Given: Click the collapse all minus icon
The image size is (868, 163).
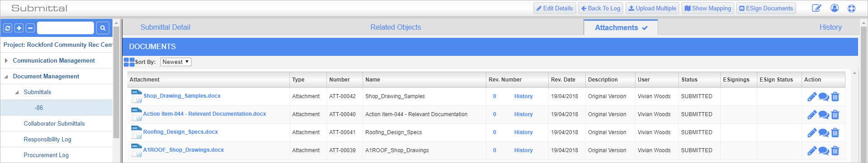Looking at the screenshot, I should tap(30, 28).
